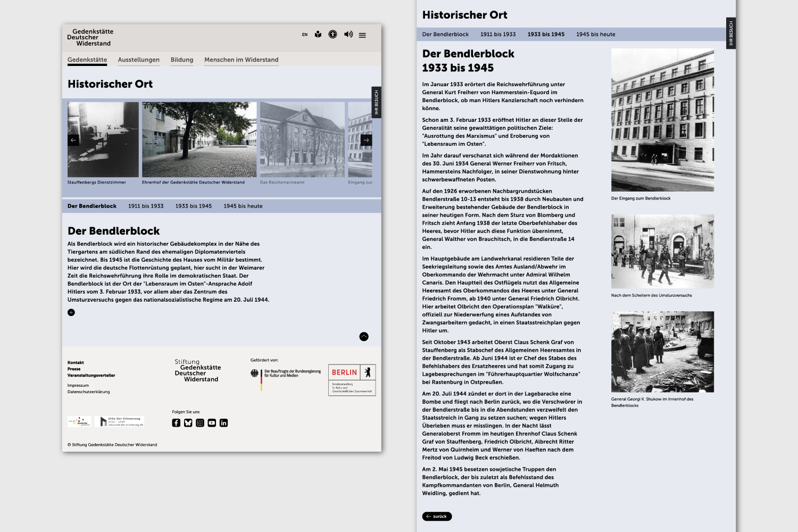
Task: Switch language to EN
Action: (305, 35)
